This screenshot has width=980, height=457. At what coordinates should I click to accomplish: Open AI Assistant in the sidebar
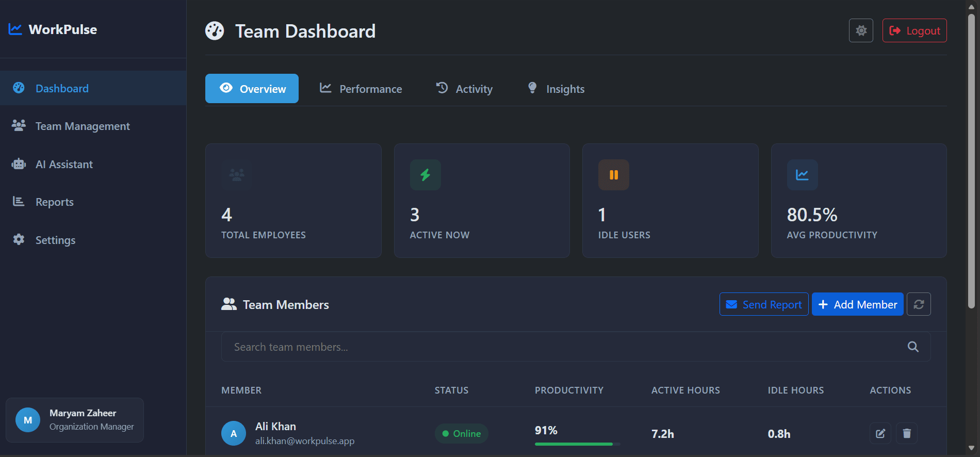pos(93,164)
